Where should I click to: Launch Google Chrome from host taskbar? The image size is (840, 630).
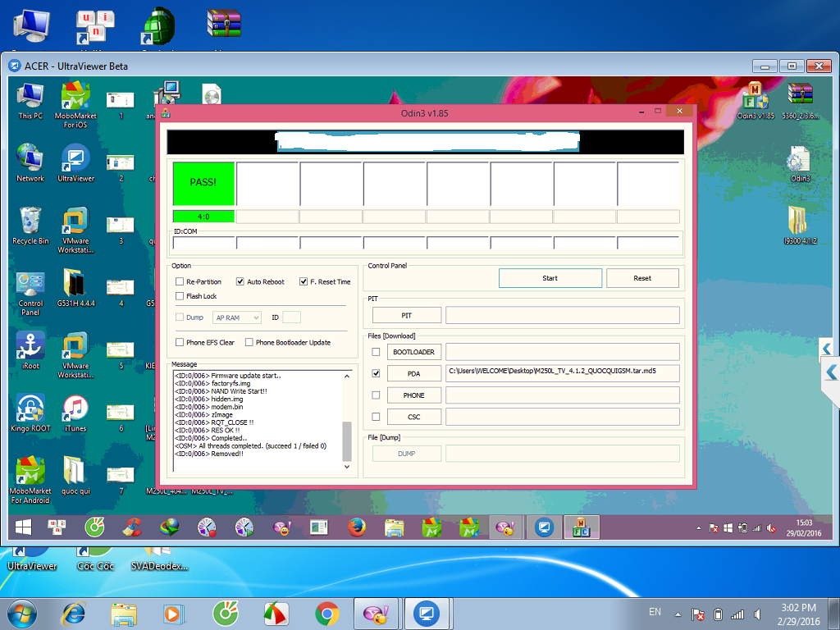[x=326, y=614]
